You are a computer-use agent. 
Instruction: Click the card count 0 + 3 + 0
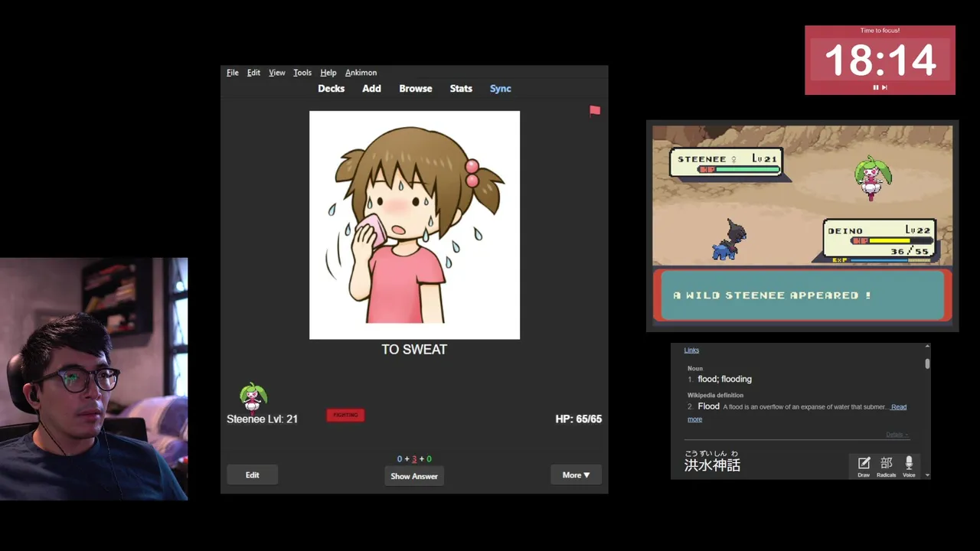(x=414, y=459)
